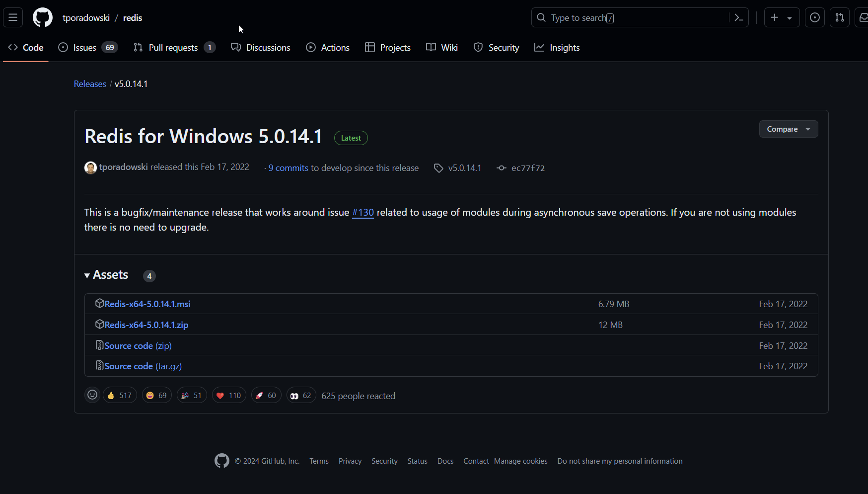Download Redis-x64-5.0.14.1.msi
Screen dimensions: 868x494
[x=147, y=304]
